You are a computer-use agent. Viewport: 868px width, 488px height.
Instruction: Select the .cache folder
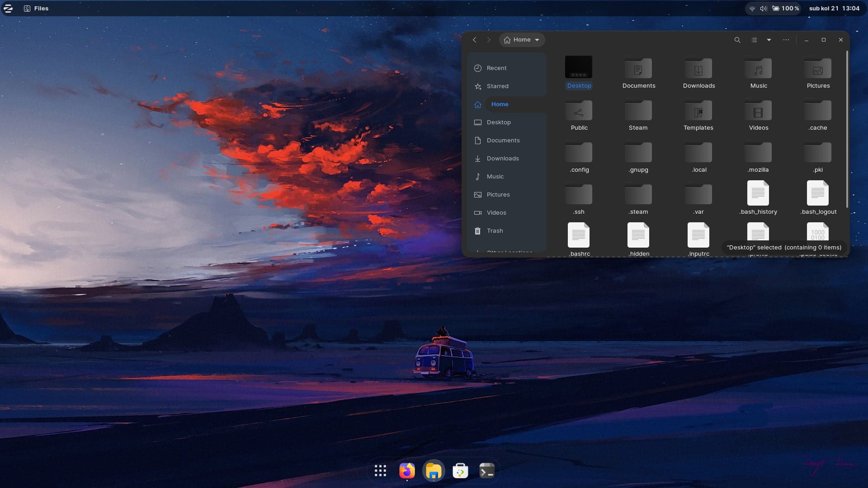click(818, 111)
